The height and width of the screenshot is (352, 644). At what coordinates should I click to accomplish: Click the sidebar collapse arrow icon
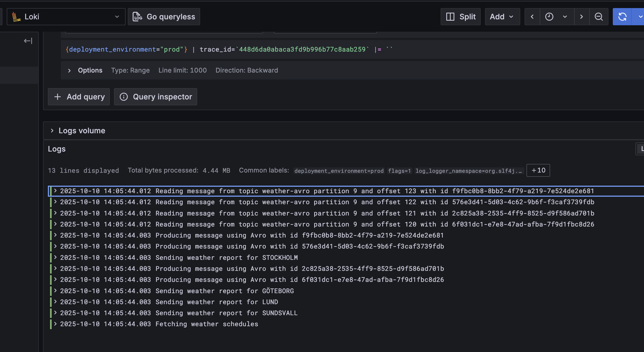point(28,41)
